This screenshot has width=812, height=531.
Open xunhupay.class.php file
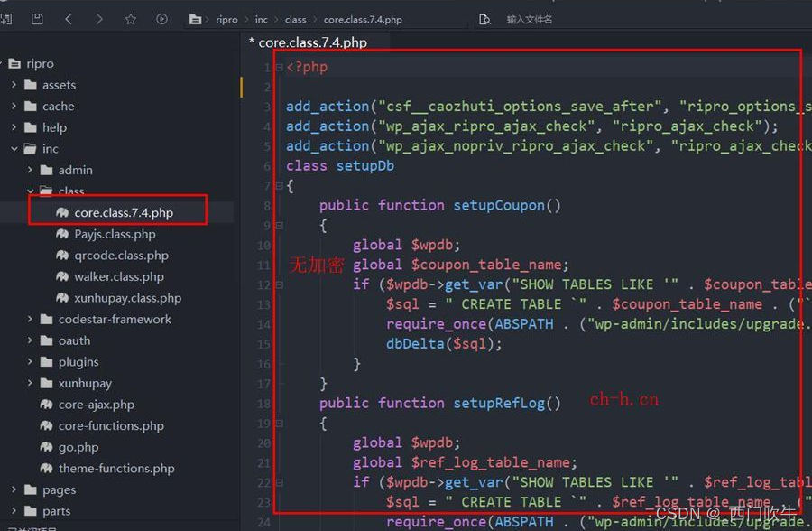tap(127, 298)
